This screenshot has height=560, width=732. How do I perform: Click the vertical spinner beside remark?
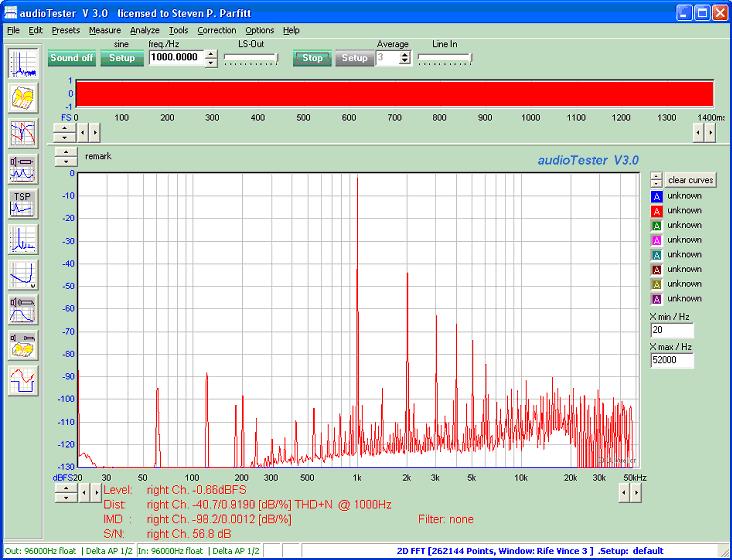coord(66,157)
